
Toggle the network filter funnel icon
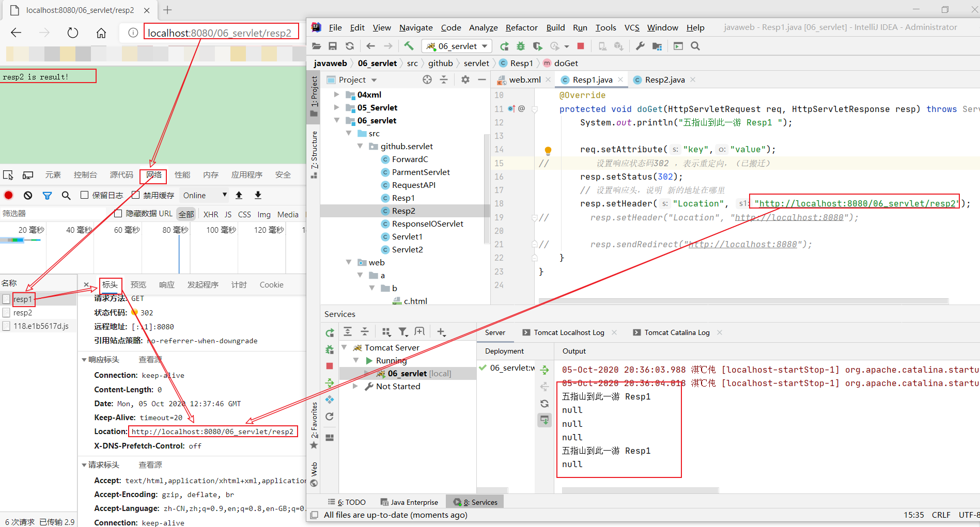(47, 195)
